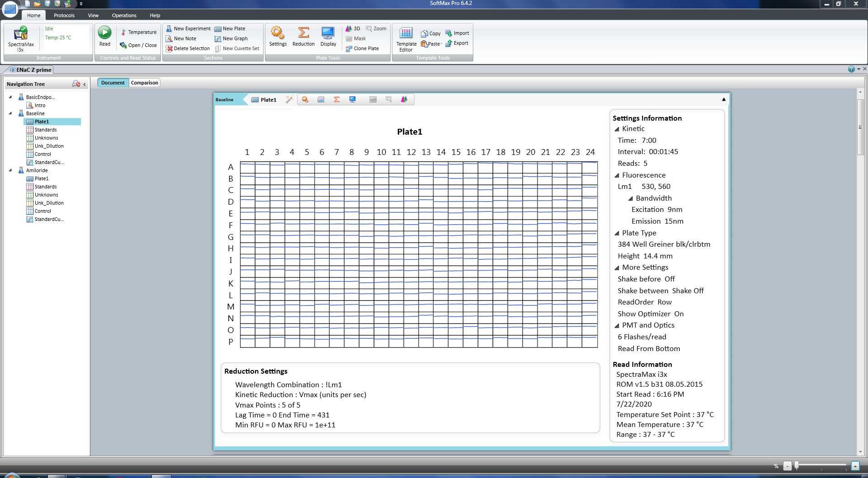Collapse the Baseline experiment tree node
The image size is (868, 478).
click(x=10, y=113)
